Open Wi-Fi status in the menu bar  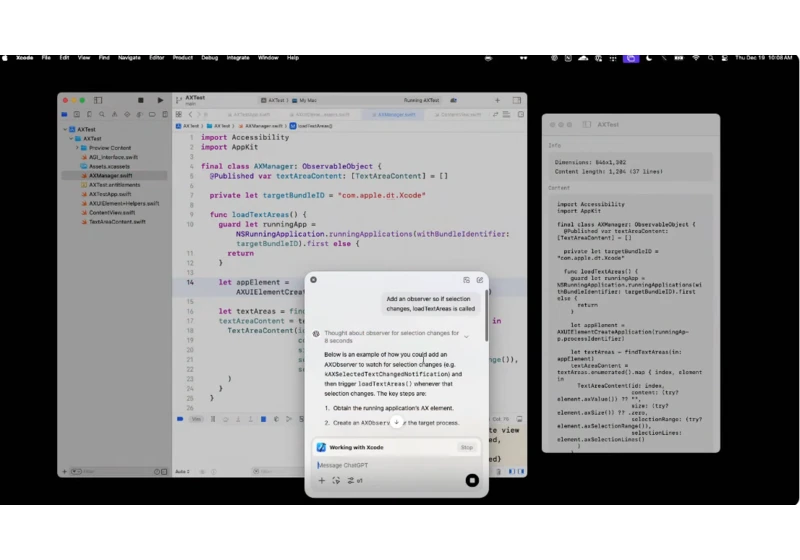tap(696, 58)
